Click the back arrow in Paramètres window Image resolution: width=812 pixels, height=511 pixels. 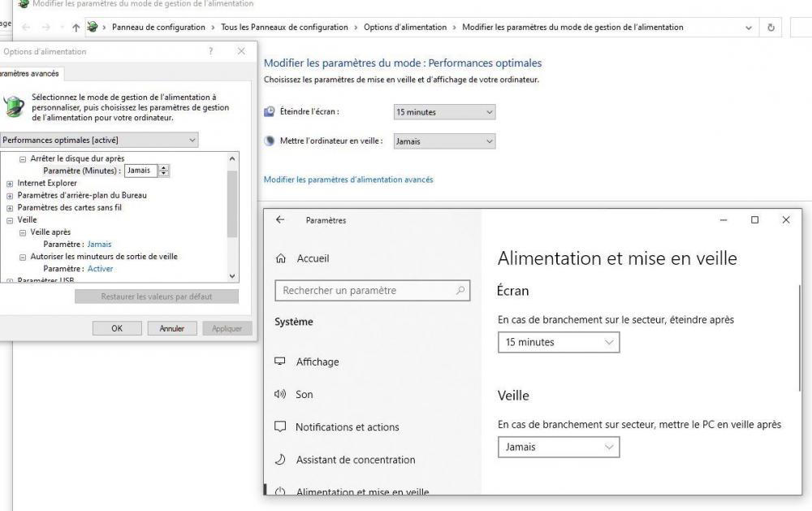280,219
